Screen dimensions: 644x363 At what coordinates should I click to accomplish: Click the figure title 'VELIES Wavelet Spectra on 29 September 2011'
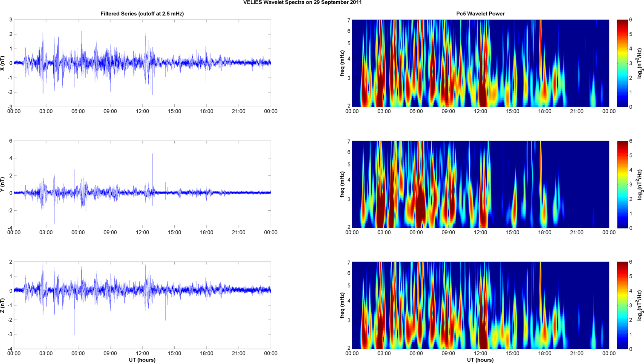pyautogui.click(x=303, y=2)
